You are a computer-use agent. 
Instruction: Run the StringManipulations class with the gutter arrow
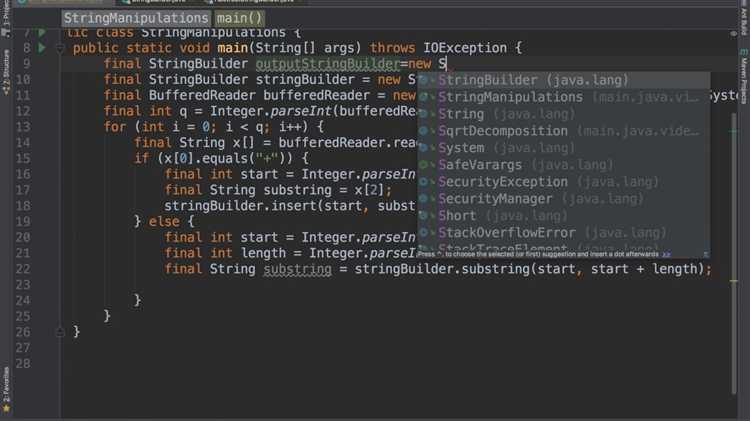coord(42,33)
